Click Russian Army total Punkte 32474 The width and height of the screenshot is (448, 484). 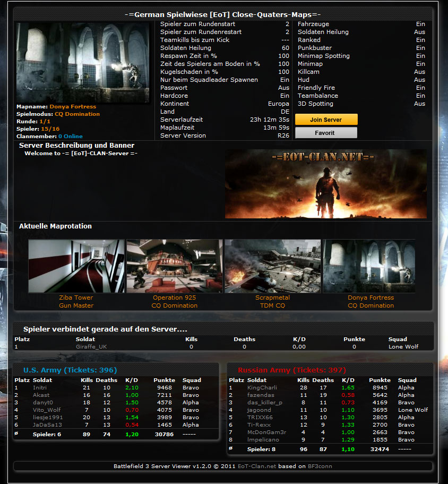pyautogui.click(x=380, y=449)
